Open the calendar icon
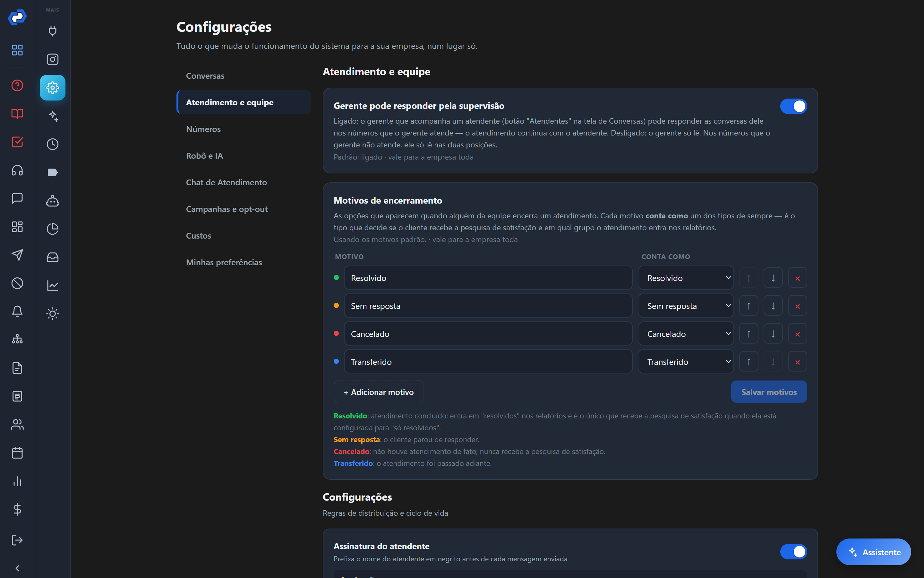This screenshot has width=924, height=578. coord(17,453)
